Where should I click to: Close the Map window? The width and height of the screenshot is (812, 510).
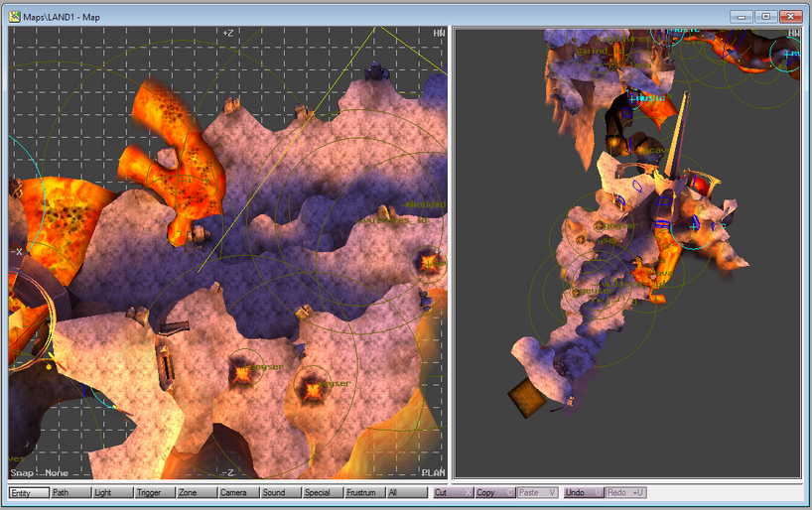click(790, 17)
